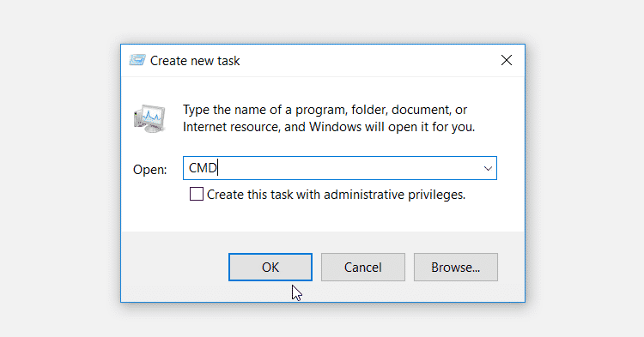Open the Browse... file picker
This screenshot has width=644, height=337.
(x=455, y=268)
